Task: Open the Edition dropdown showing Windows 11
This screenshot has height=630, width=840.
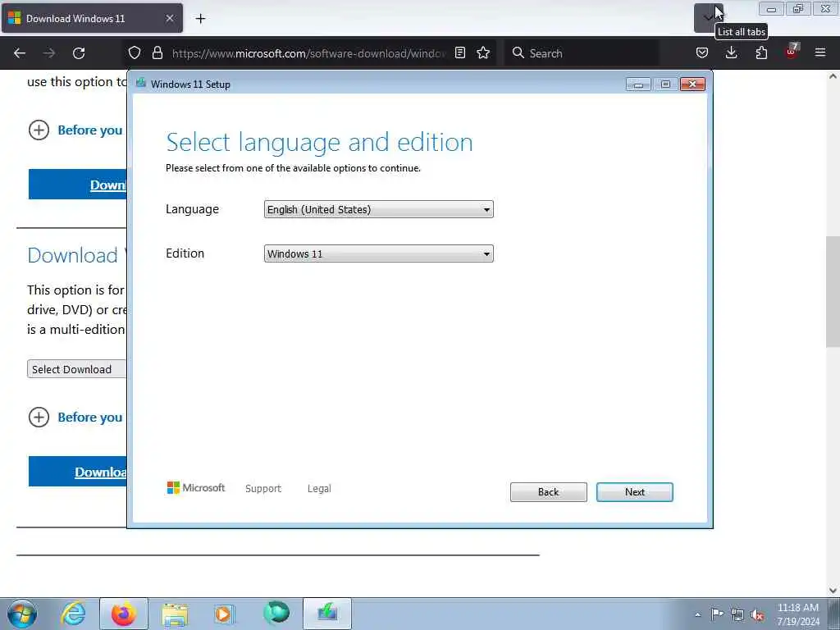Action: 378,254
